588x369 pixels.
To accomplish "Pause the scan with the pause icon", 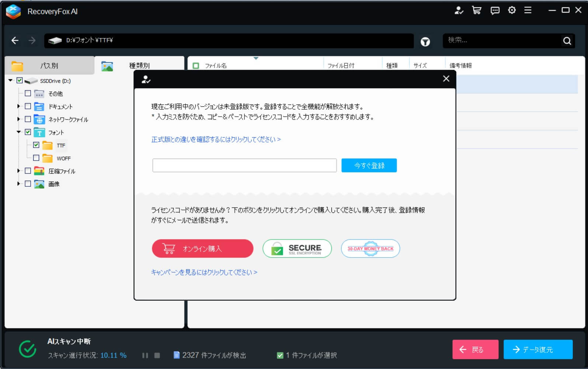I will (145, 355).
